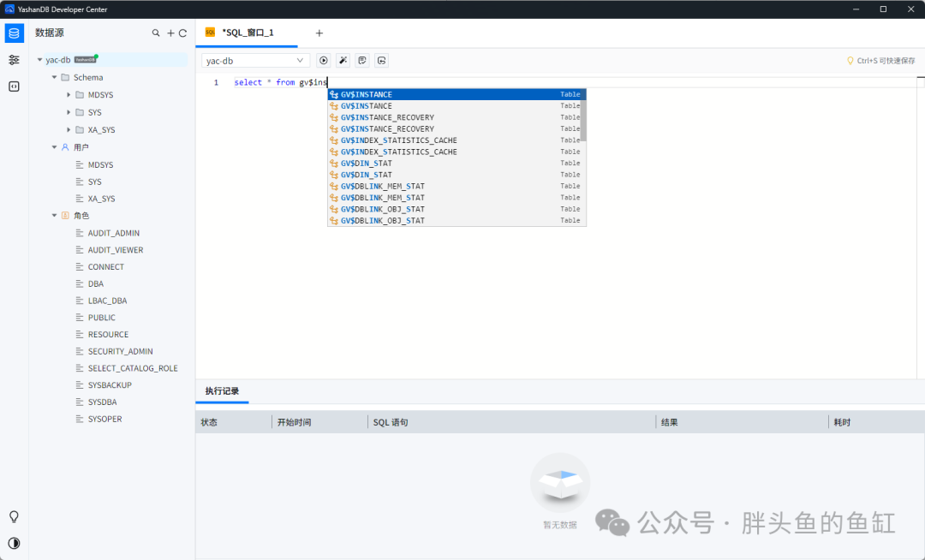Screen dimensions: 925x560
Task: Collapse the 角色 node
Action: click(54, 216)
